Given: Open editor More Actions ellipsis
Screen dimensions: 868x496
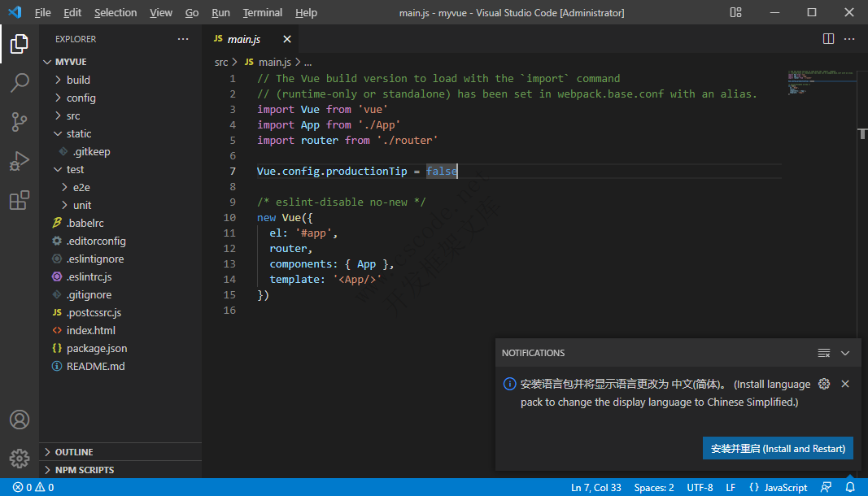Looking at the screenshot, I should [x=849, y=39].
